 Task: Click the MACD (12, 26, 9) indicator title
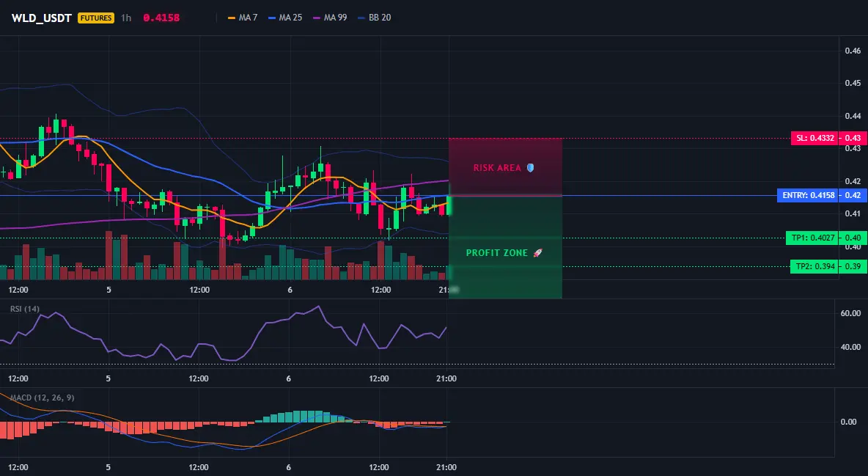(x=42, y=398)
